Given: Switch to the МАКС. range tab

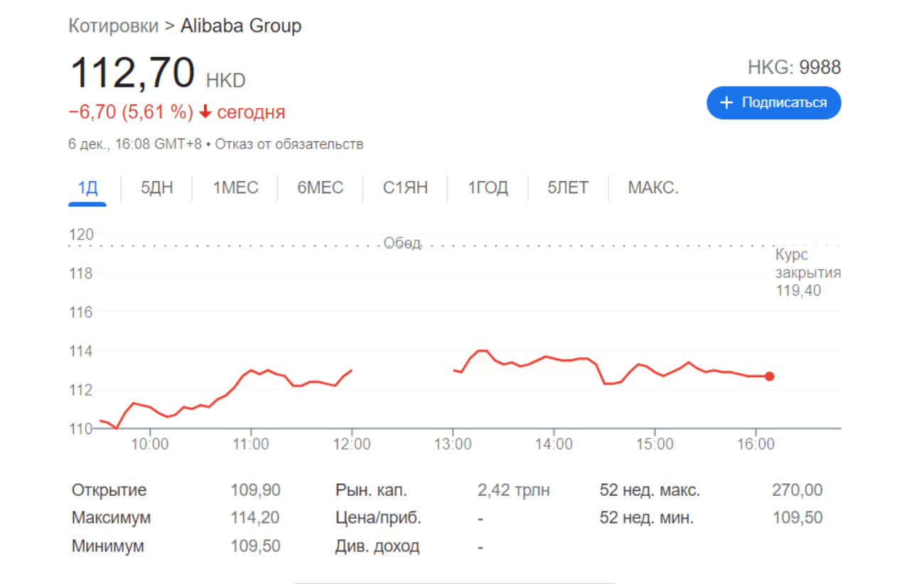Looking at the screenshot, I should [x=653, y=188].
